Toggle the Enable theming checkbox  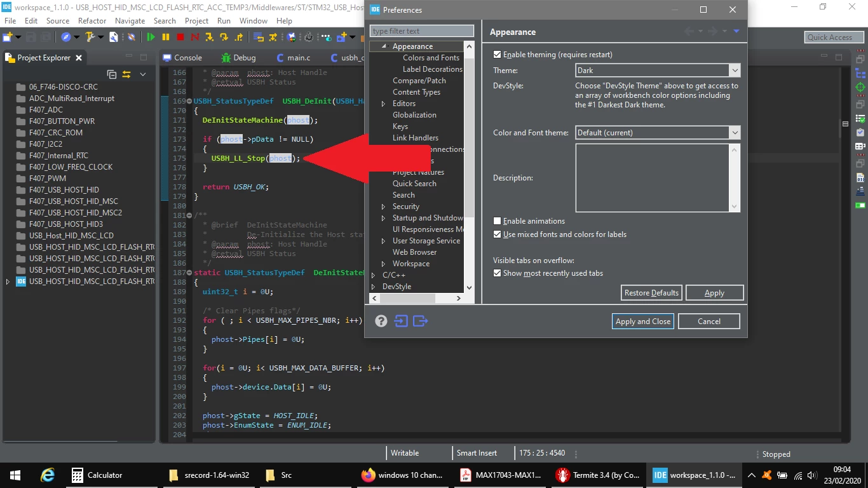click(498, 55)
